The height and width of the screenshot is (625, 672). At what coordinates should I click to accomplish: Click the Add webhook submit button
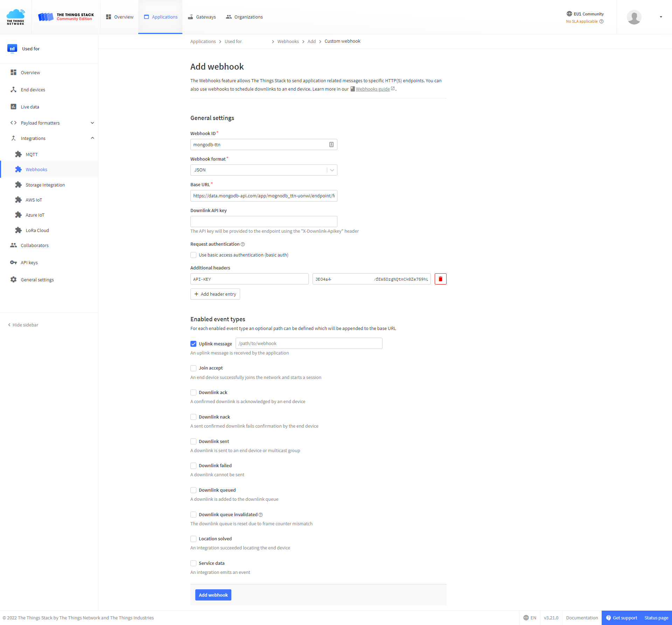pos(213,595)
